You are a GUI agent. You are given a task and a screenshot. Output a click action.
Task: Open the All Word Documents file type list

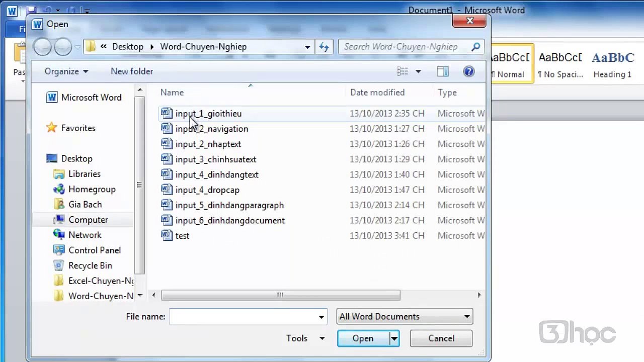pyautogui.click(x=405, y=316)
